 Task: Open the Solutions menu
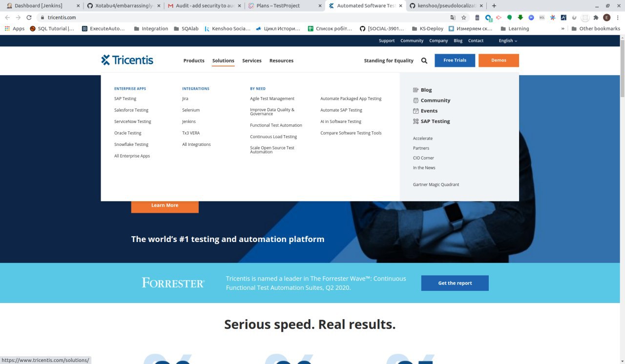pyautogui.click(x=223, y=61)
